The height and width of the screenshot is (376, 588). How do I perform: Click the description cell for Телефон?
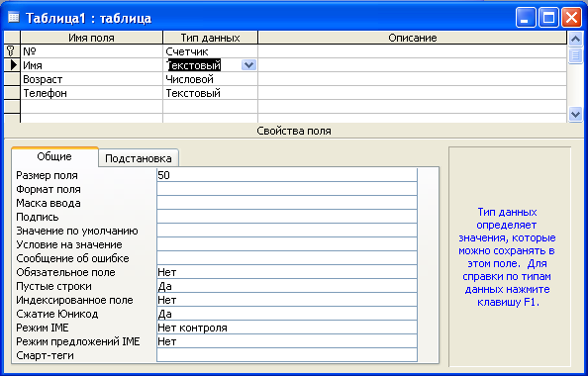pos(413,93)
